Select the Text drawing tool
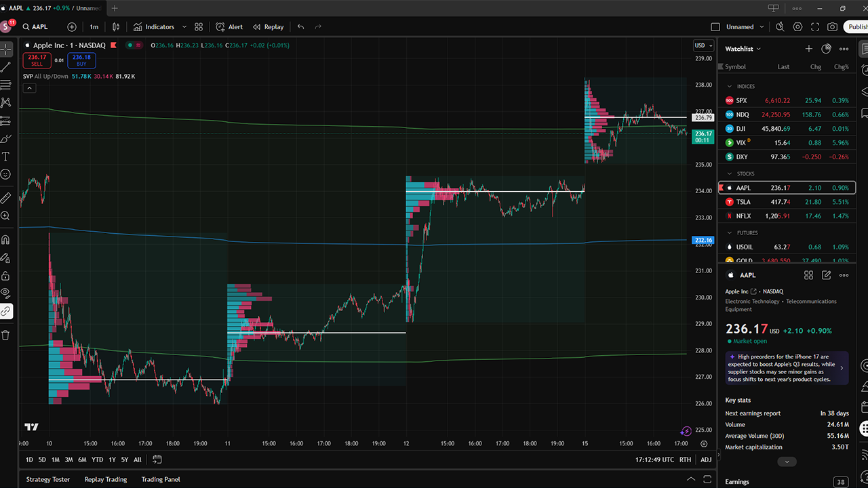868x488 pixels. pyautogui.click(x=6, y=157)
